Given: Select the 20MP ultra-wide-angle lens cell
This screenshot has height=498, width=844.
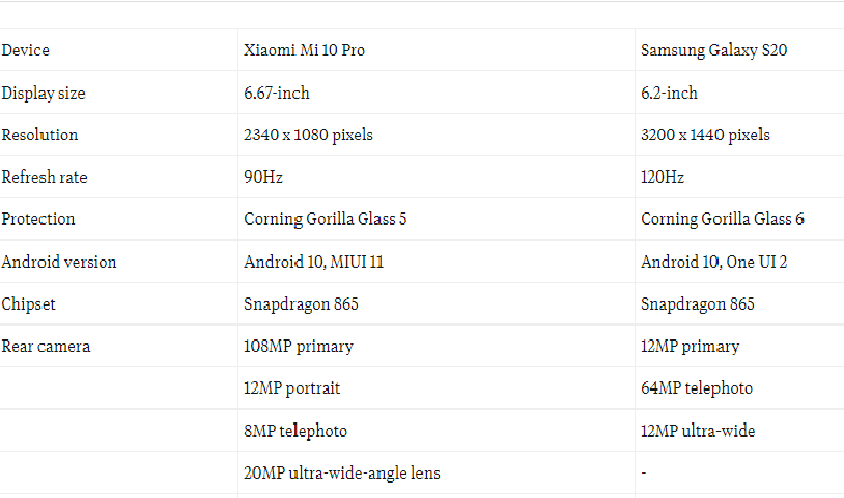Looking at the screenshot, I should [342, 473].
